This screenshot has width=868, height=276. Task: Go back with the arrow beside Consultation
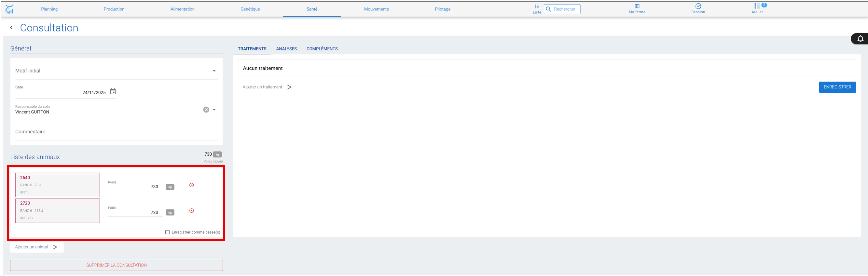click(x=11, y=28)
